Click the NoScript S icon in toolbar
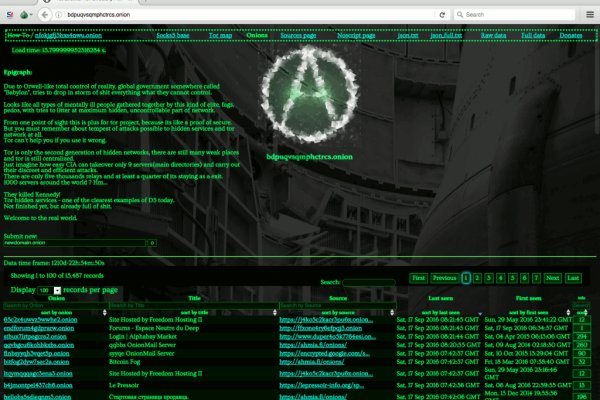 9,15
